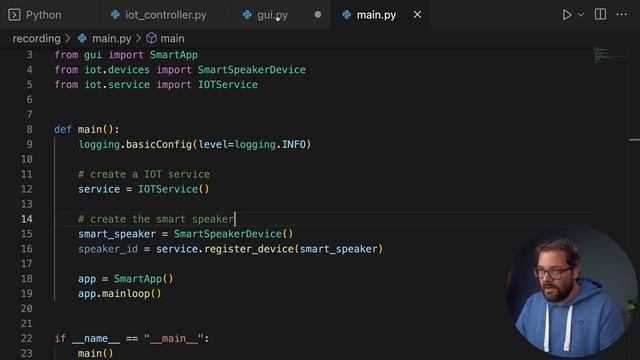Click the terminal icon beside Python
This screenshot has height=360, width=640.
point(14,15)
